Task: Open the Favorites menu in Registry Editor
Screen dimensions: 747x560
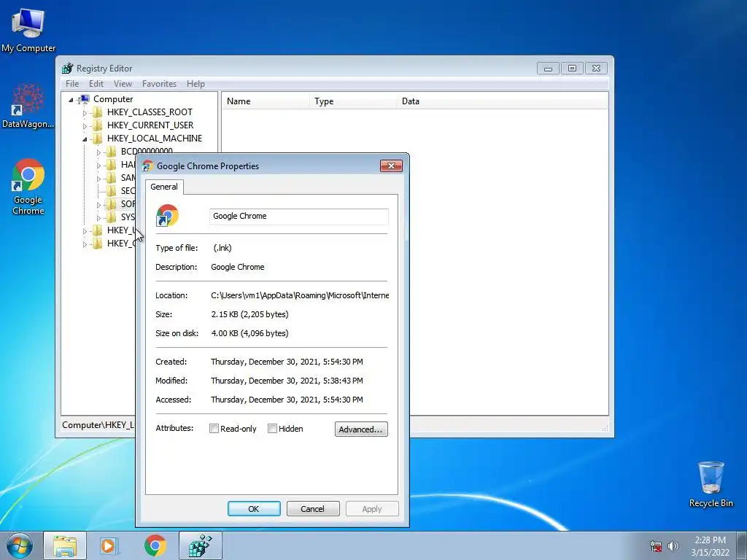Action: tap(159, 84)
